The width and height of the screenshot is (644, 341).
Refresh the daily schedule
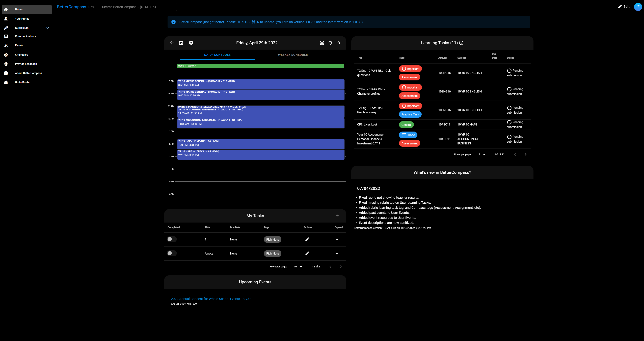point(330,43)
